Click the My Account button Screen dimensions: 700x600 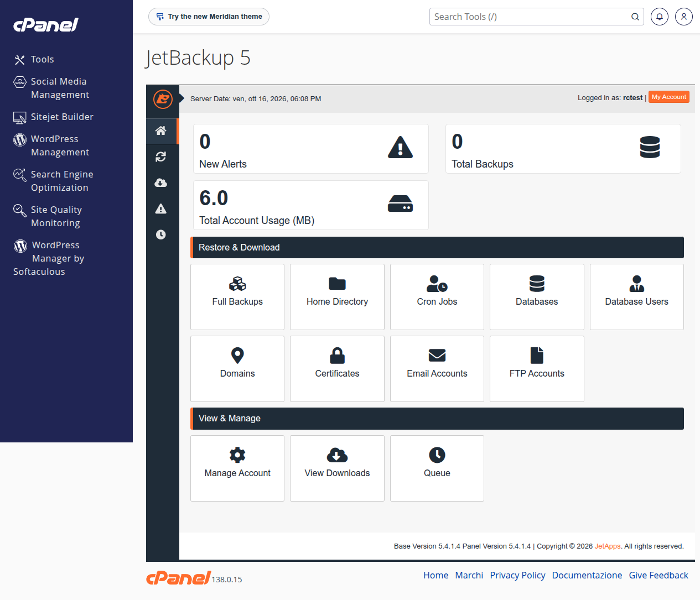point(669,97)
